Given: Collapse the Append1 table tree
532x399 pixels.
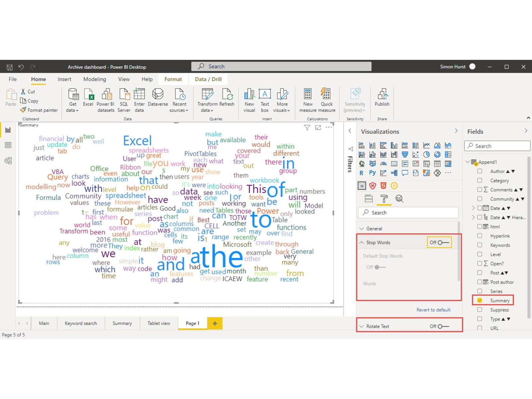Looking at the screenshot, I should (468, 162).
